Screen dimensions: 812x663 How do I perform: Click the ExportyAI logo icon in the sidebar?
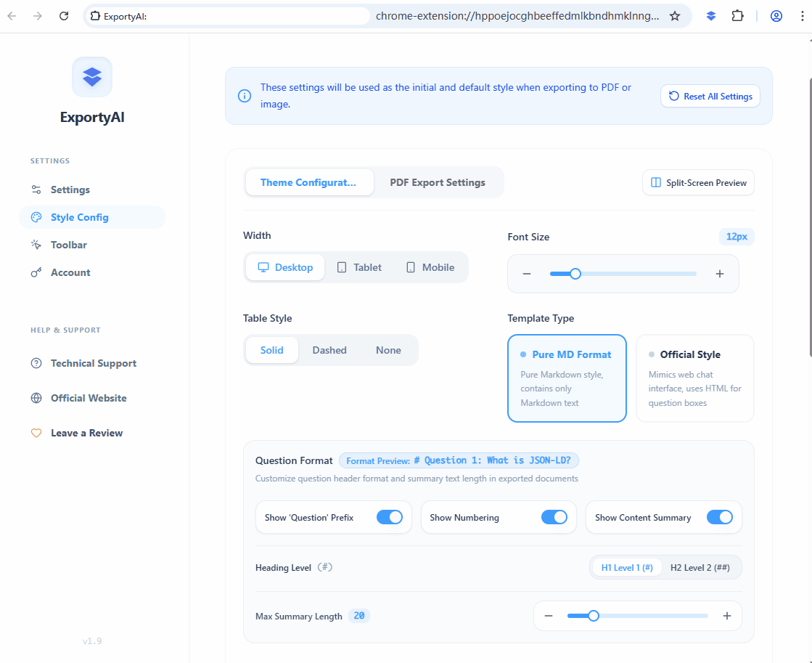point(92,77)
